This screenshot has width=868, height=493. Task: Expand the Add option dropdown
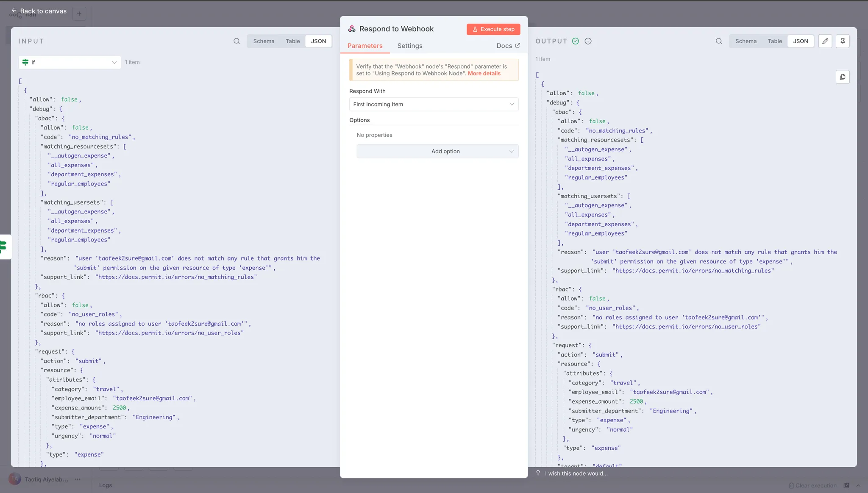click(x=437, y=151)
